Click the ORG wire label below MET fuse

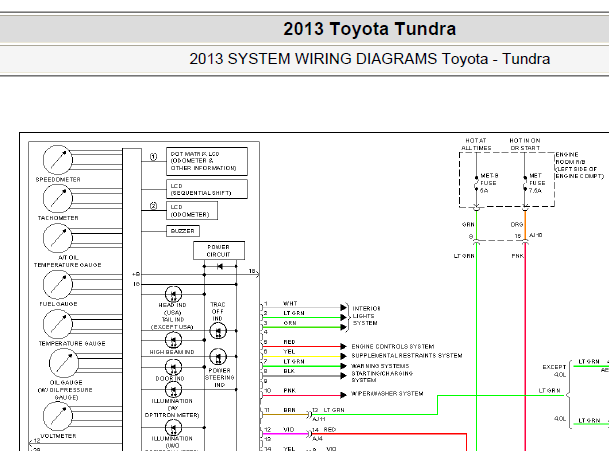(x=517, y=225)
